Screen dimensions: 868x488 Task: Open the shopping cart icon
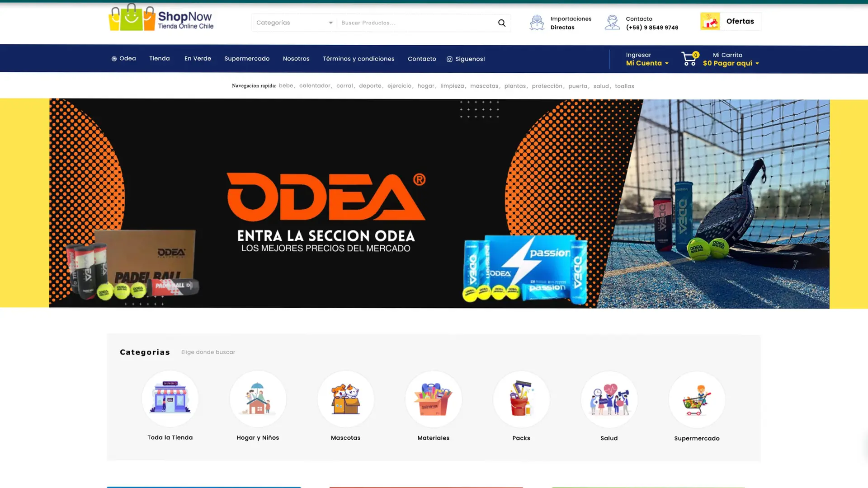[689, 59]
